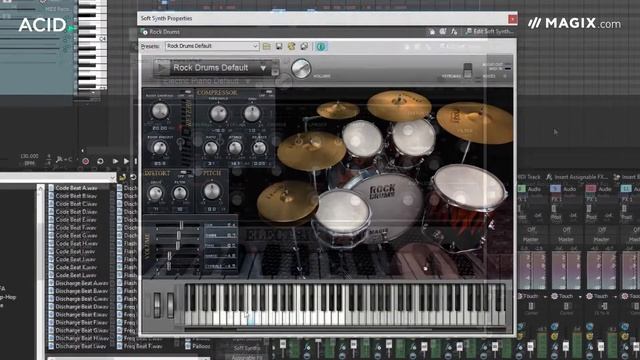Toggle the Compressor on/off switch
The width and height of the screenshot is (640, 360).
268,93
